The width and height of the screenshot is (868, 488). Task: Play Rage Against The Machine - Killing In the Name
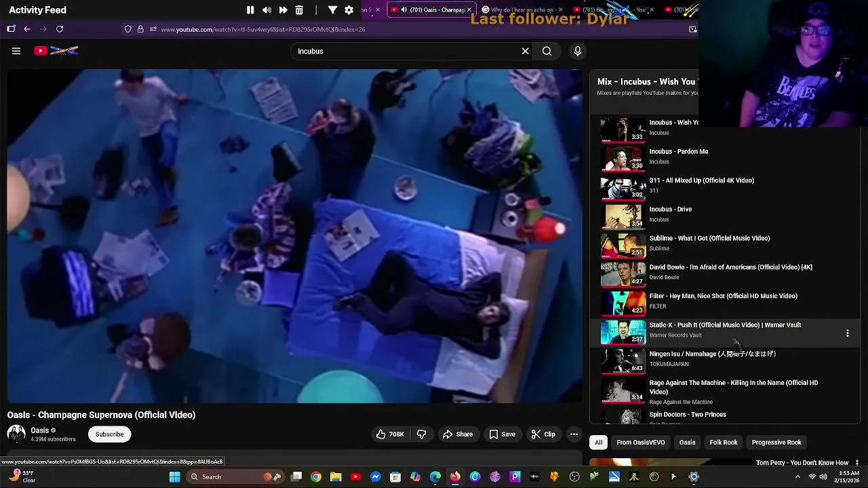click(726, 390)
